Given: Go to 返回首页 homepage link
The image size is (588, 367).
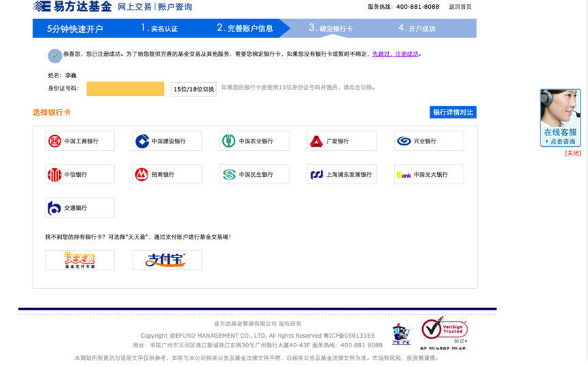Looking at the screenshot, I should (x=460, y=7).
